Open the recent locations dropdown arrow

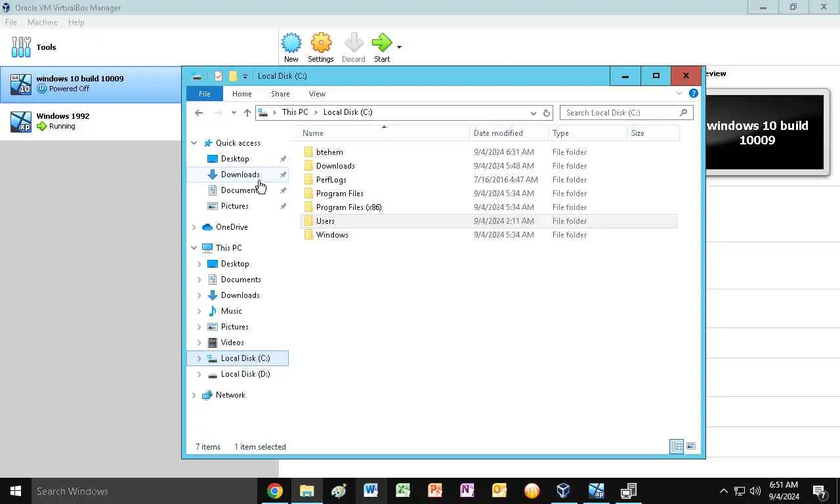pos(234,113)
